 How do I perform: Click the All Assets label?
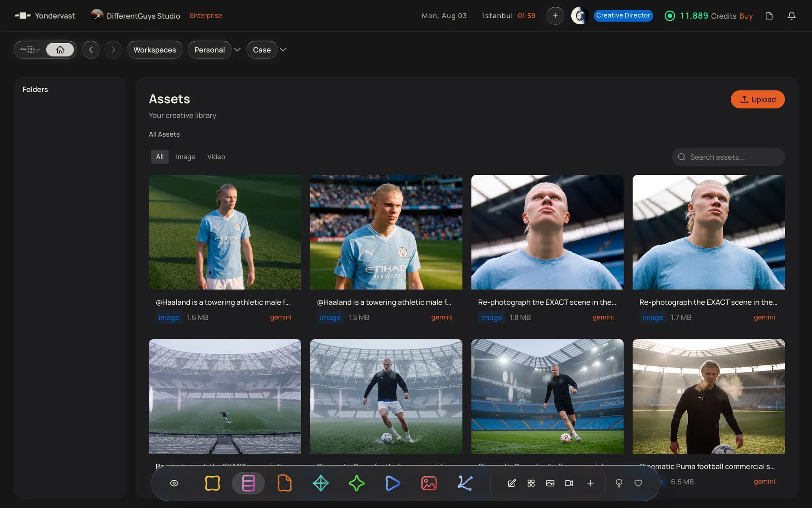coord(164,134)
